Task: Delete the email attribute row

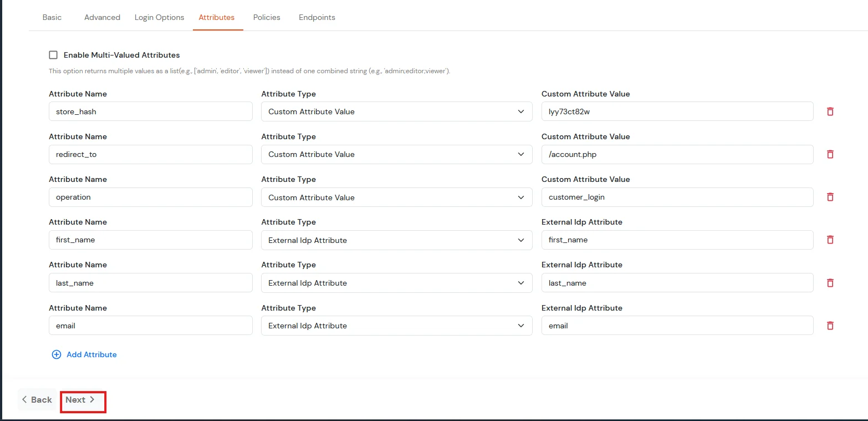Action: pyautogui.click(x=830, y=326)
